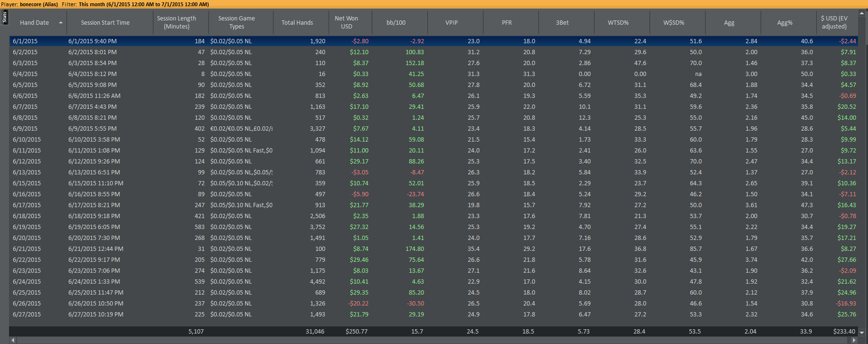Click the horizontal scrollbar right arrow
868x344 pixels.
(x=855, y=340)
